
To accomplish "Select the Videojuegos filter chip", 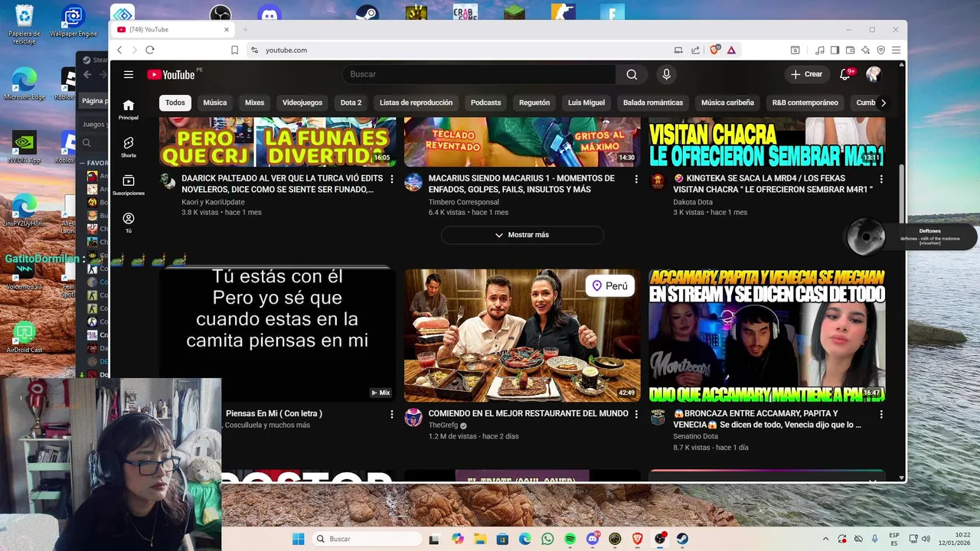I will click(x=302, y=103).
